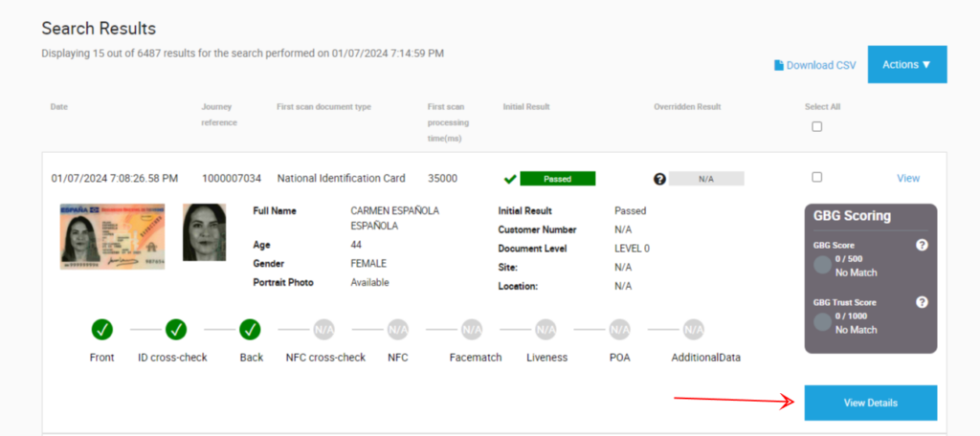The width and height of the screenshot is (980, 436).
Task: Click the Front step green checkmark
Action: [x=102, y=330]
